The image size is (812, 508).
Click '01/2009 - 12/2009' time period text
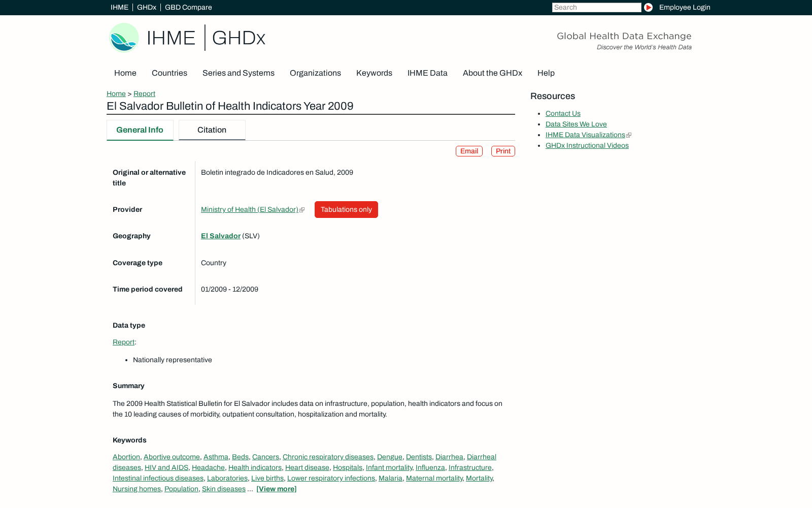[x=229, y=290]
